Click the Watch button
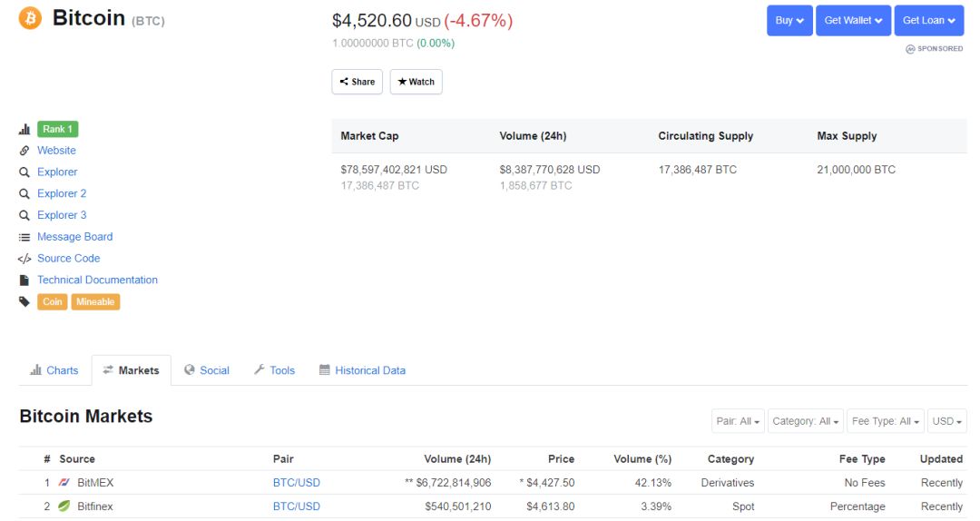 coord(416,82)
